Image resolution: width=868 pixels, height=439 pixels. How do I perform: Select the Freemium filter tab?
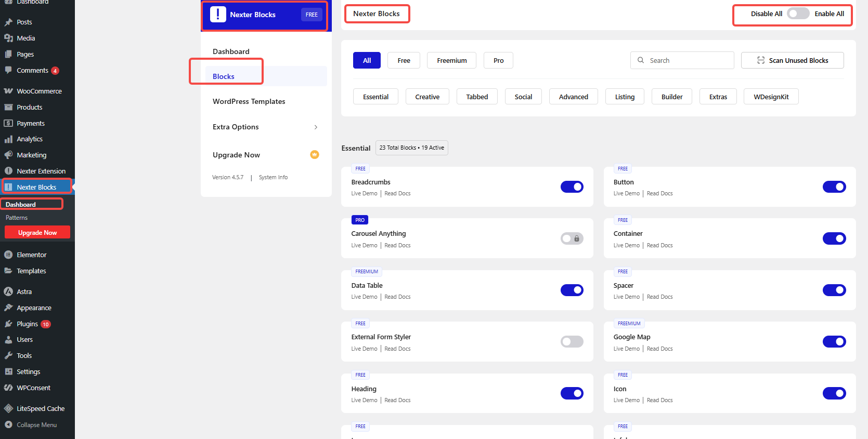[x=452, y=60]
